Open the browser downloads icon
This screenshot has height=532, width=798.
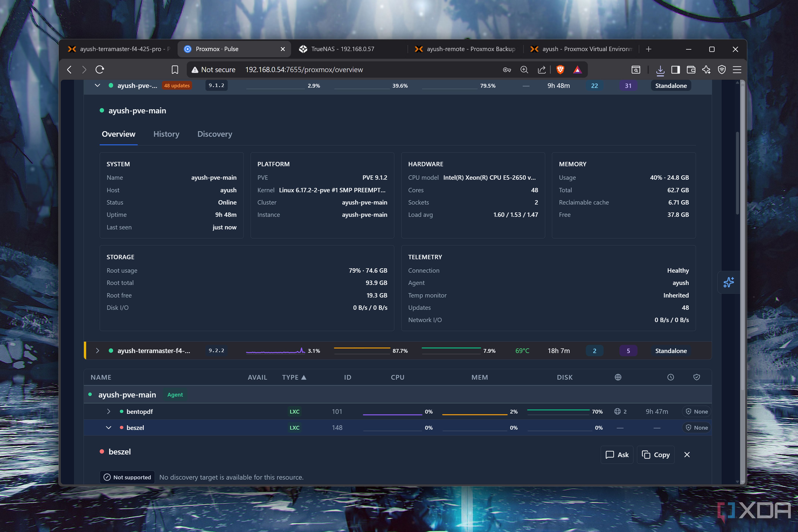point(660,70)
